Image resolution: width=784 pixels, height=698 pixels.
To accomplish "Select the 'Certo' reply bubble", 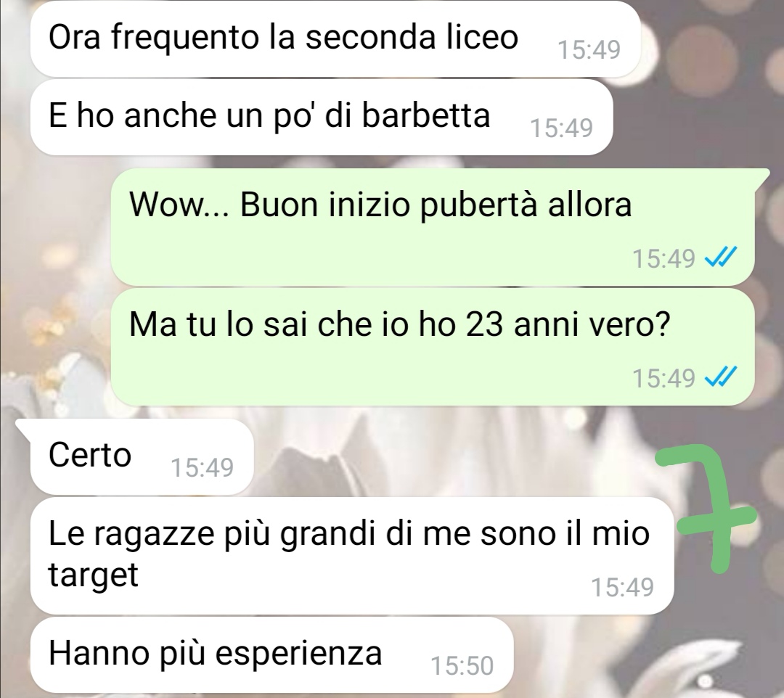I will tap(142, 456).
